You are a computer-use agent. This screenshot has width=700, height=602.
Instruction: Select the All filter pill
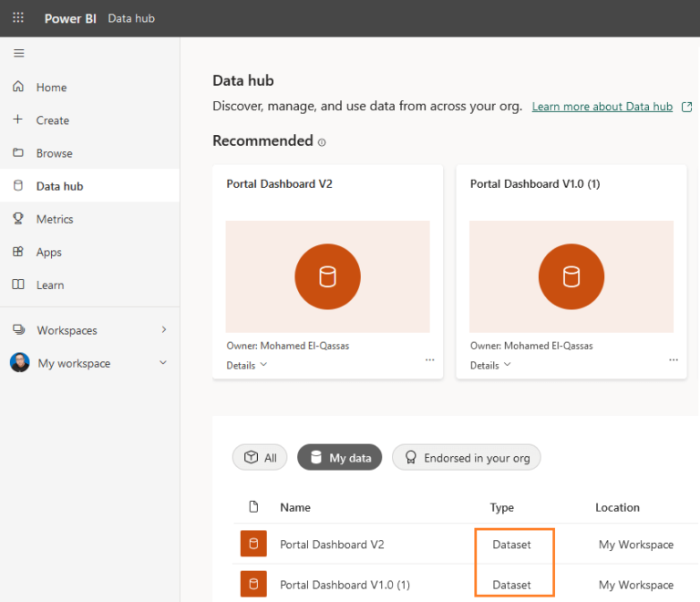coord(261,458)
